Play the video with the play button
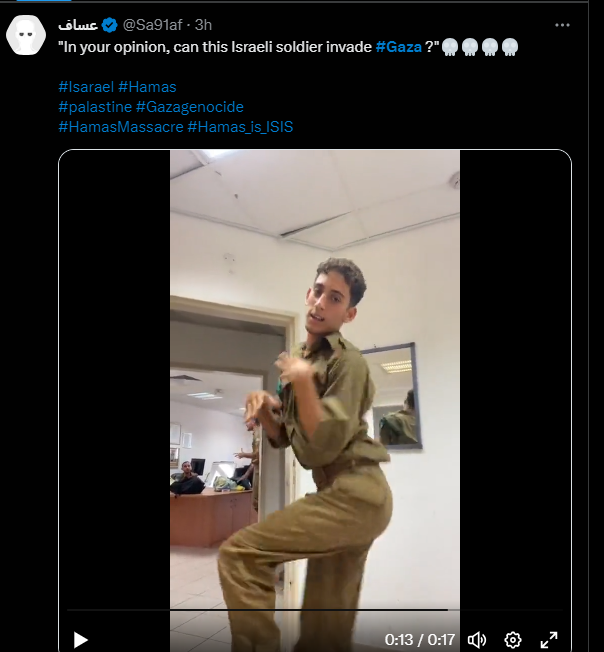The image size is (604, 652). click(x=81, y=639)
